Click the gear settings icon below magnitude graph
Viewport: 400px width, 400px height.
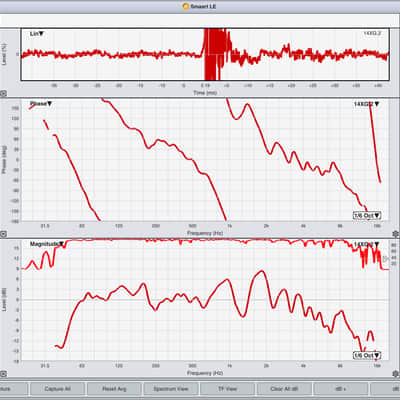[x=396, y=373]
